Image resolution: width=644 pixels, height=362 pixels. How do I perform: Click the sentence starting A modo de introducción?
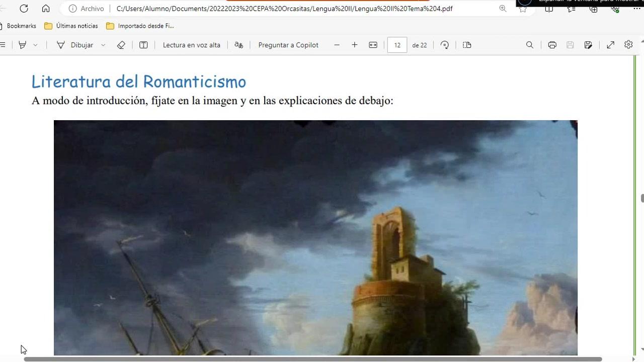click(x=212, y=101)
